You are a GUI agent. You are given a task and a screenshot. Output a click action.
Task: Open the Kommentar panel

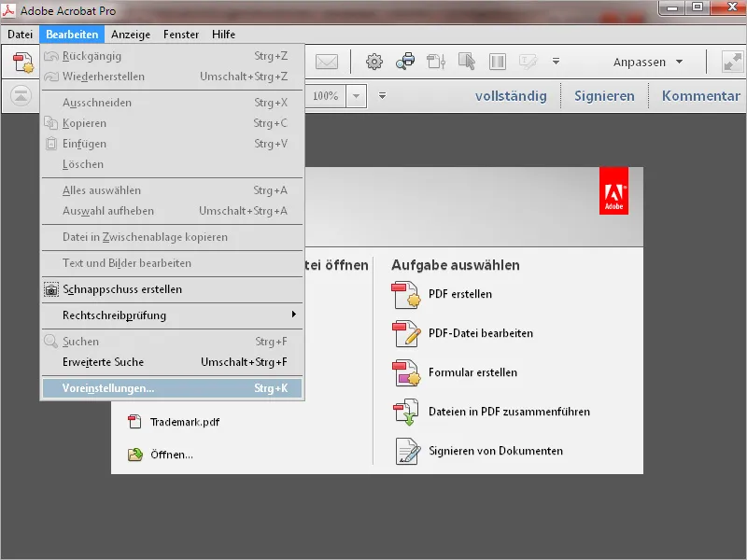click(x=701, y=96)
